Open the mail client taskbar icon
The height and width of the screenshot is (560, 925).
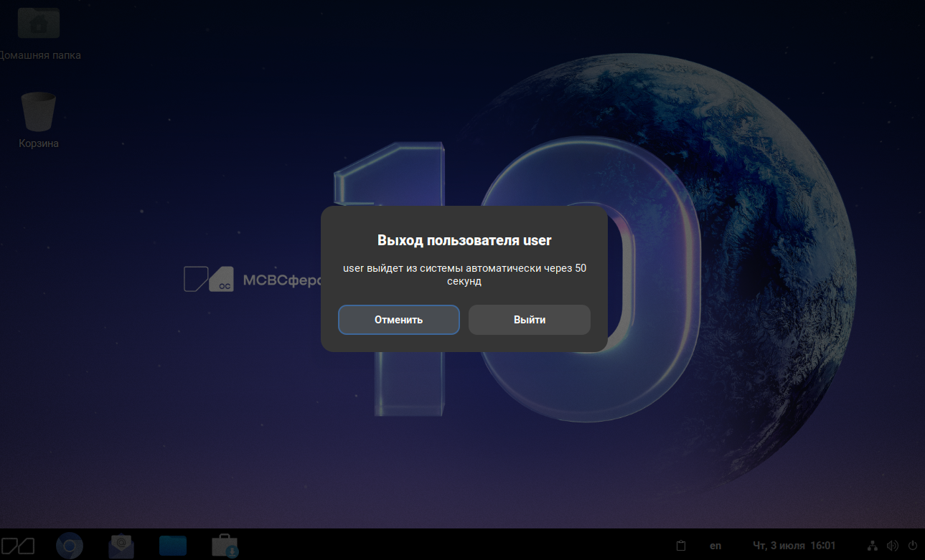[121, 546]
